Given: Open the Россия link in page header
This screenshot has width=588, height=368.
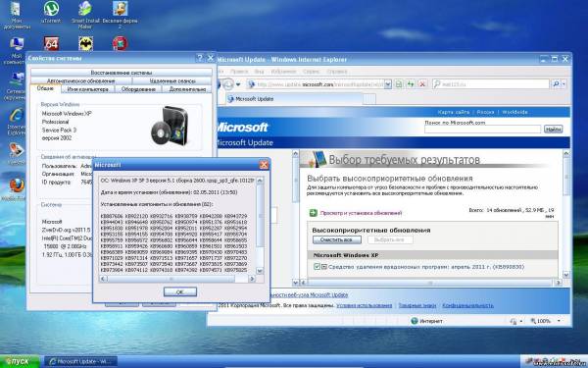Looking at the screenshot, I should (x=485, y=112).
